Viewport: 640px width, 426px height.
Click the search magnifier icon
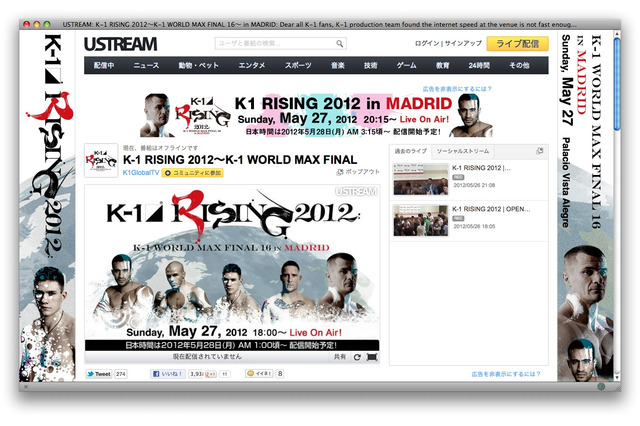[340, 44]
